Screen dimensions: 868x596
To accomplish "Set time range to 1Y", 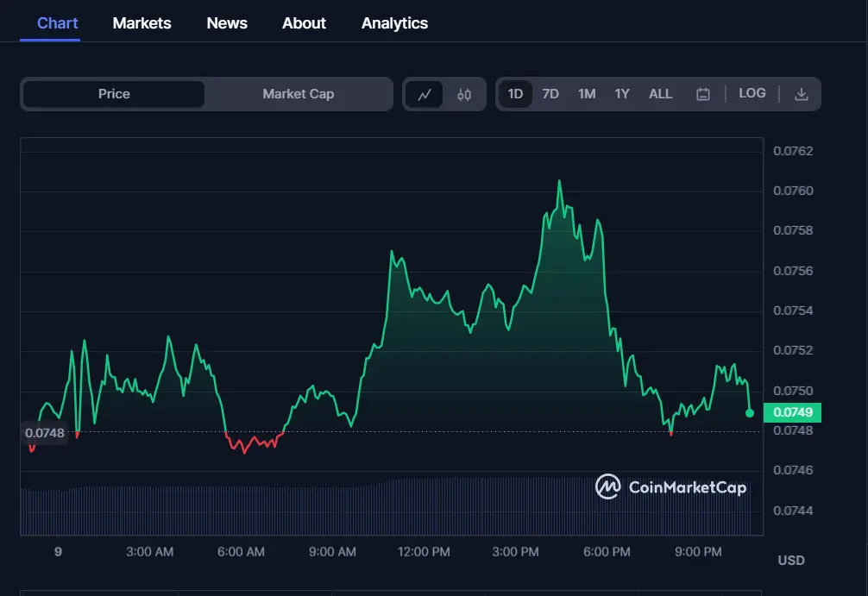I will (621, 94).
